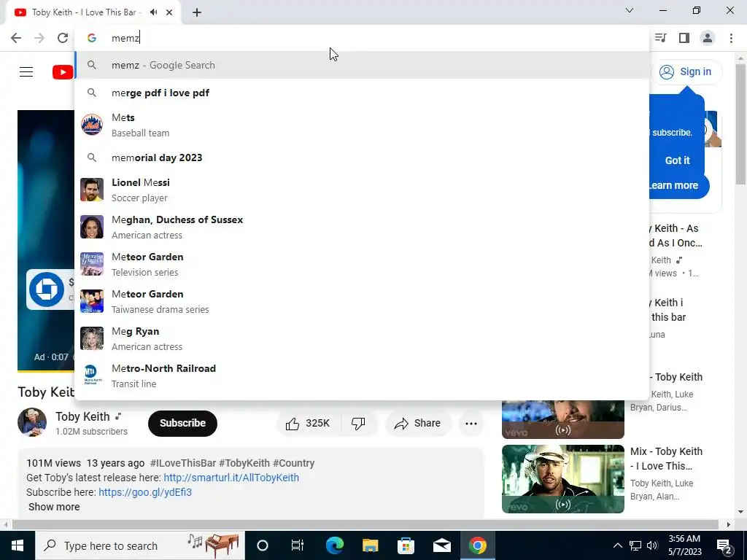Open Mix - Toby Keith I Love This thumbnail

point(562,478)
